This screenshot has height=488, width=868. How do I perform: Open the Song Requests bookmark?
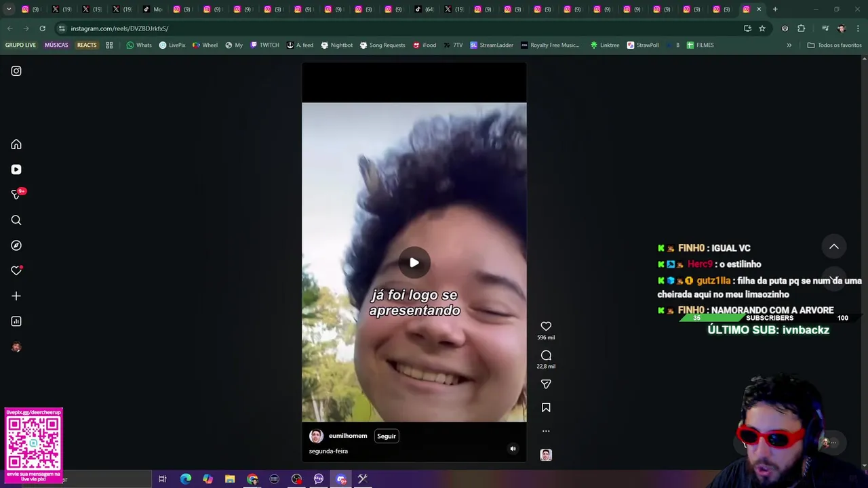[382, 45]
